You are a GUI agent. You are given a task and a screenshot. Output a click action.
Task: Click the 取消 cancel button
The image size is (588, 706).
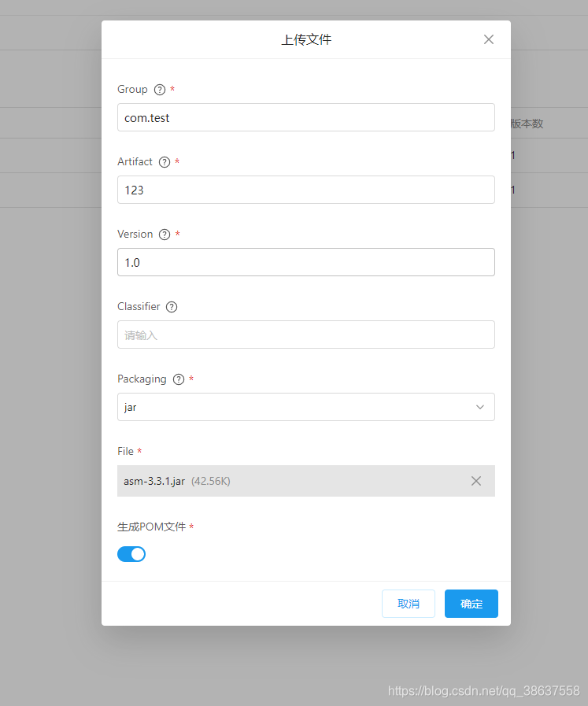(x=409, y=604)
